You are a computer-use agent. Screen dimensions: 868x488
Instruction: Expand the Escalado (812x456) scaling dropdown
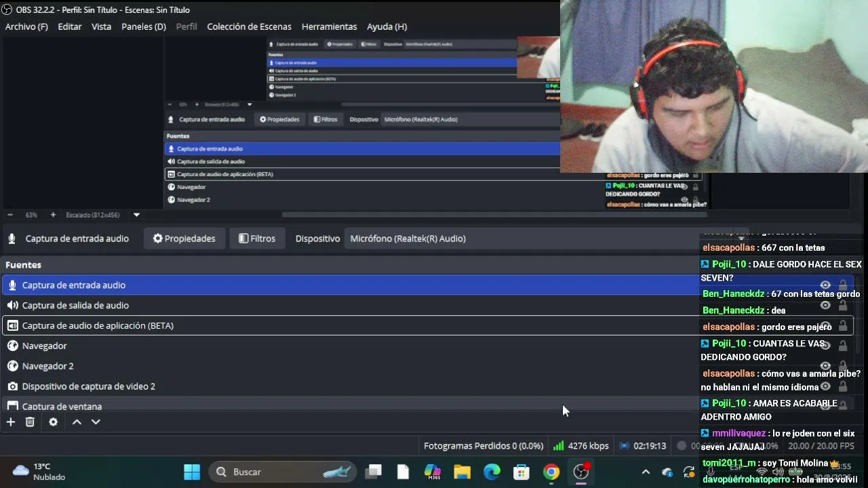point(136,215)
